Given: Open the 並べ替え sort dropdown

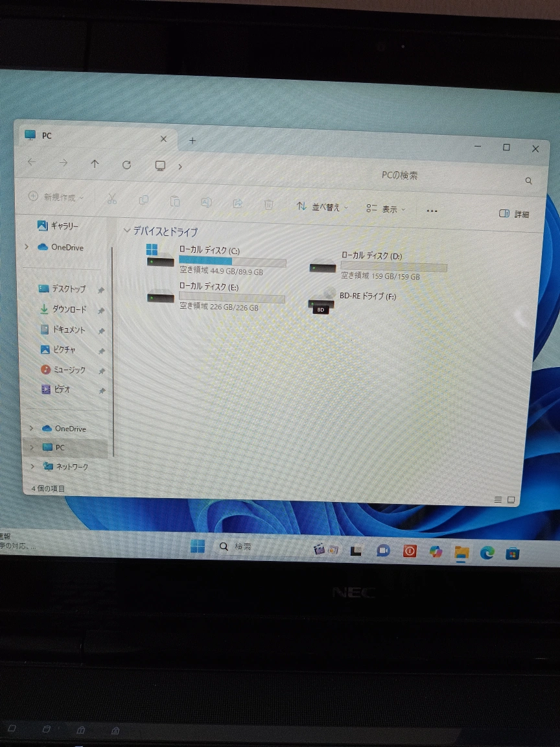Looking at the screenshot, I should click(x=322, y=207).
